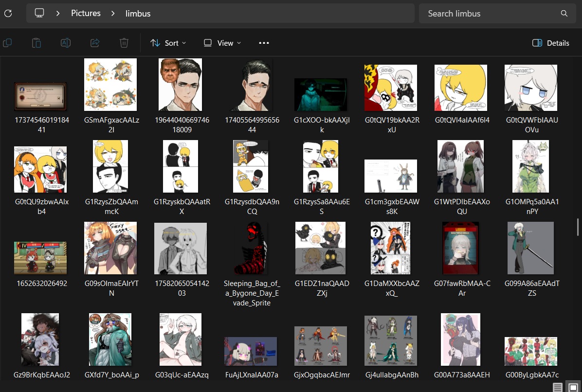Expand chevron between Pictures and limbus

pos(113,13)
